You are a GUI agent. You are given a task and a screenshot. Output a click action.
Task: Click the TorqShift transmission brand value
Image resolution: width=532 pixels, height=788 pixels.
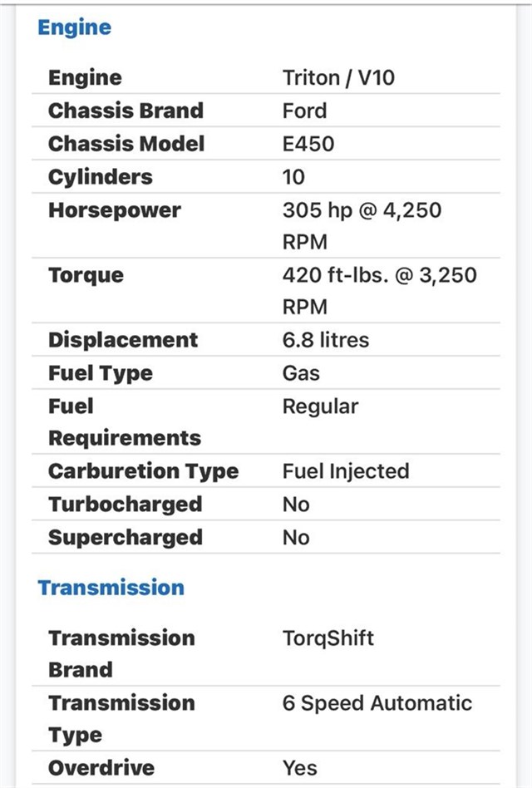[328, 638]
